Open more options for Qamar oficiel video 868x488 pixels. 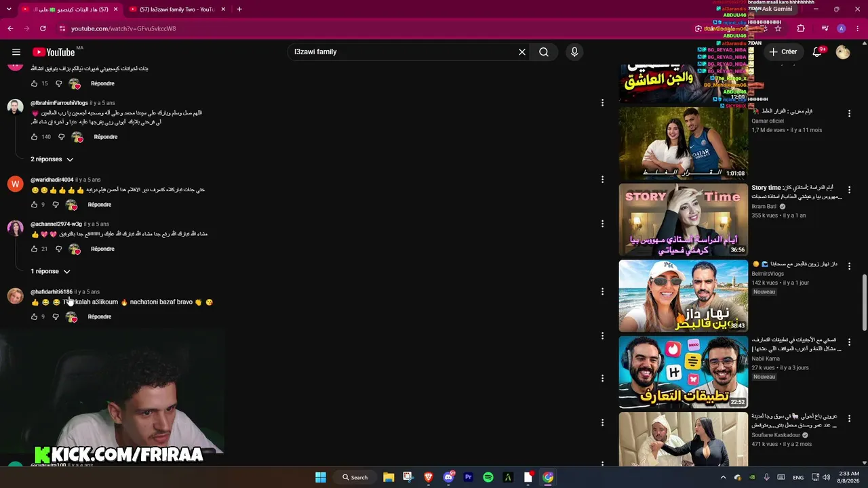click(849, 114)
